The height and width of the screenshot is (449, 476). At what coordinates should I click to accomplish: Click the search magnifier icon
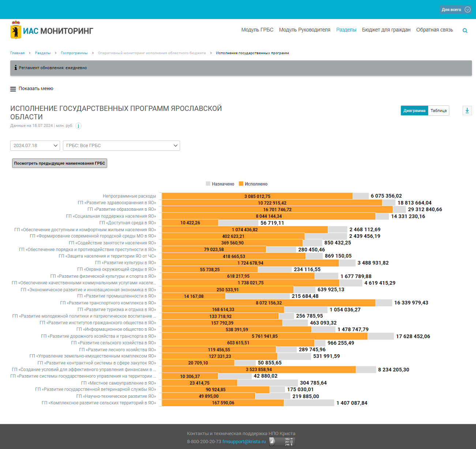pyautogui.click(x=465, y=31)
